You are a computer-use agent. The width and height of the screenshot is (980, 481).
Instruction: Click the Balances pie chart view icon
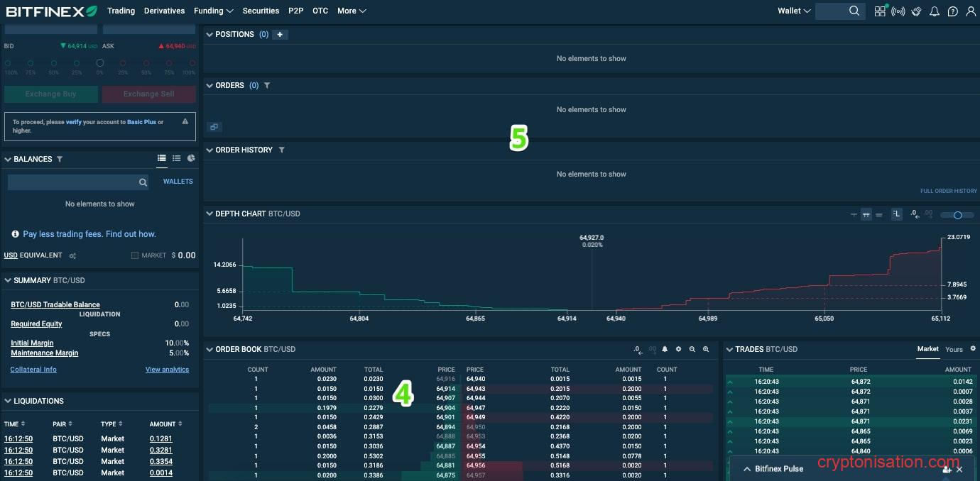click(191, 158)
